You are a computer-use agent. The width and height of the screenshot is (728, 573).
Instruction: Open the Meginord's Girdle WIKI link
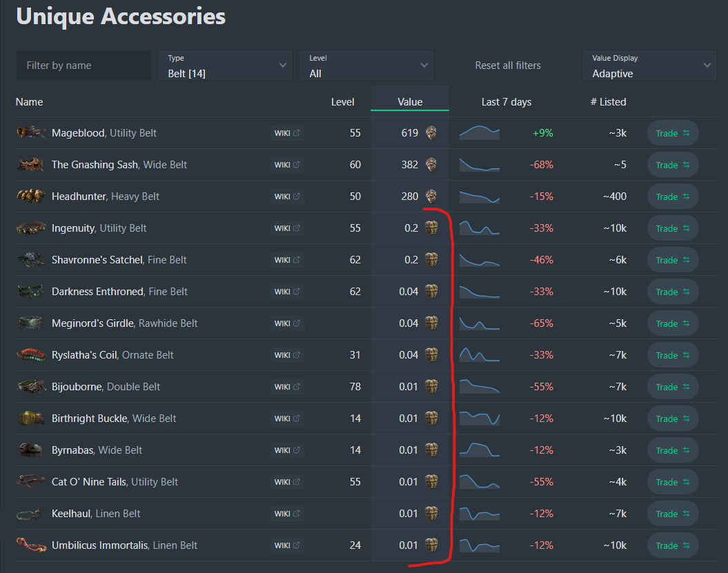pos(287,323)
